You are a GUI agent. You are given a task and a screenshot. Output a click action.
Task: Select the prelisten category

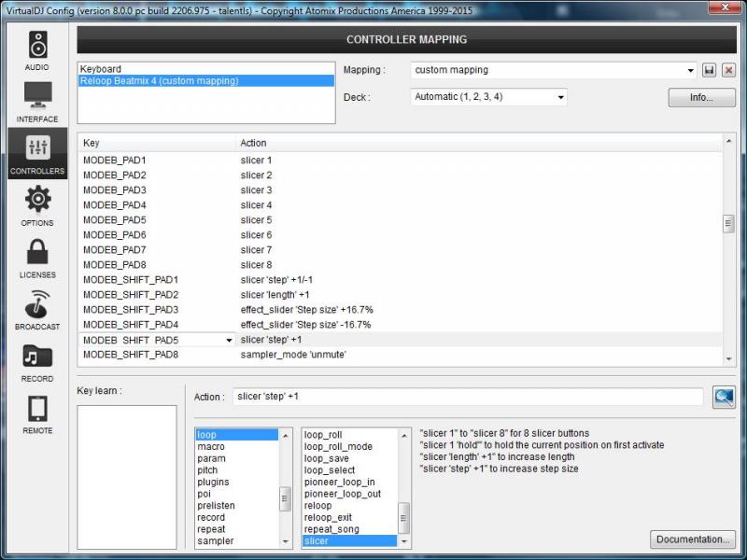tap(237, 506)
